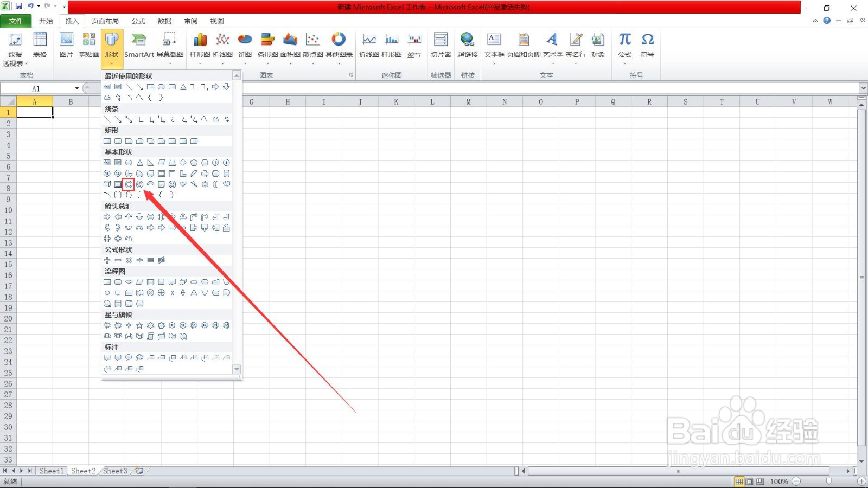
Task: Switch to Normal view in status bar
Action: 739,481
